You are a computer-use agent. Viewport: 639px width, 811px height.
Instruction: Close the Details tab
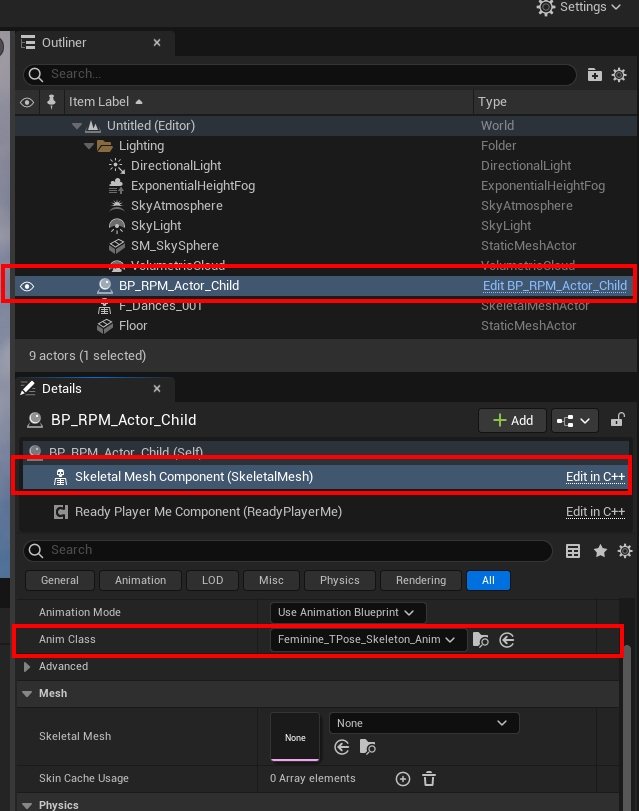click(157, 388)
